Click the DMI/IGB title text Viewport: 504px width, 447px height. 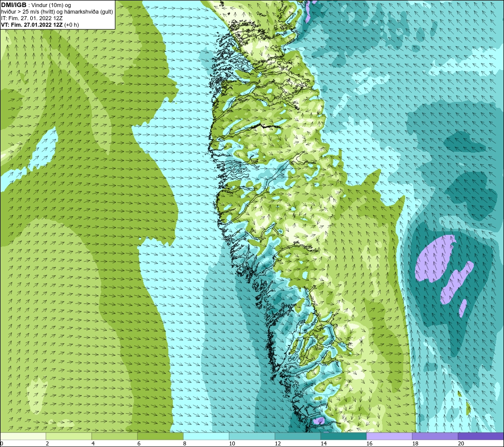click(14, 5)
